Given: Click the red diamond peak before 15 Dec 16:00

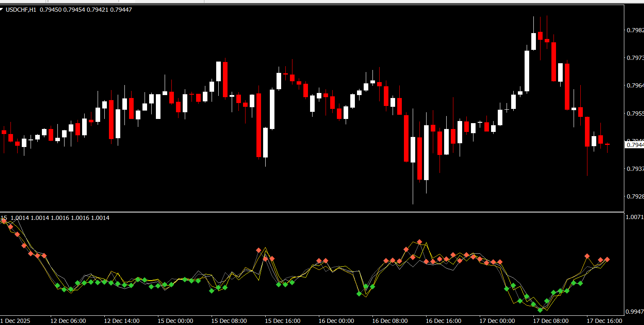Looking at the screenshot, I should (259, 250).
